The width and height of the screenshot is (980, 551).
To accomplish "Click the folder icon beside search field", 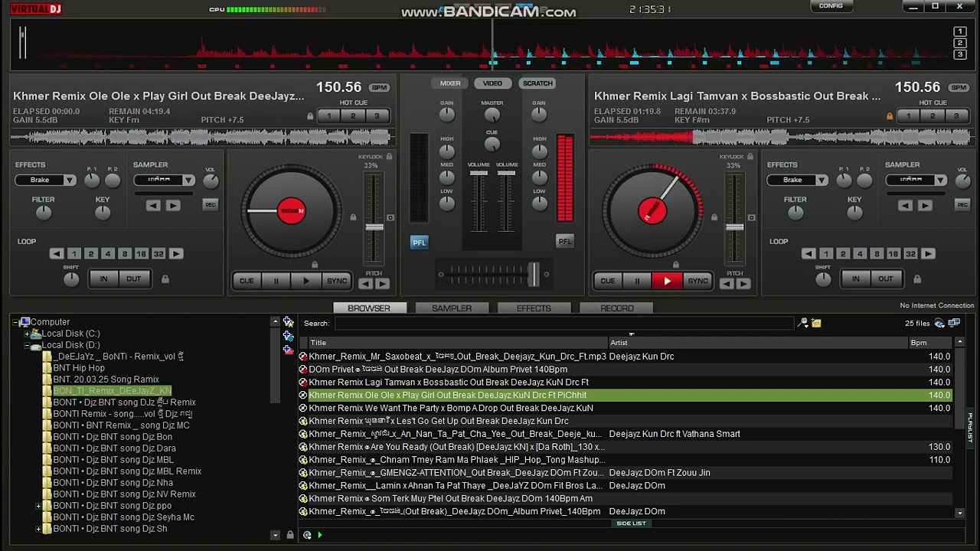I will point(816,323).
